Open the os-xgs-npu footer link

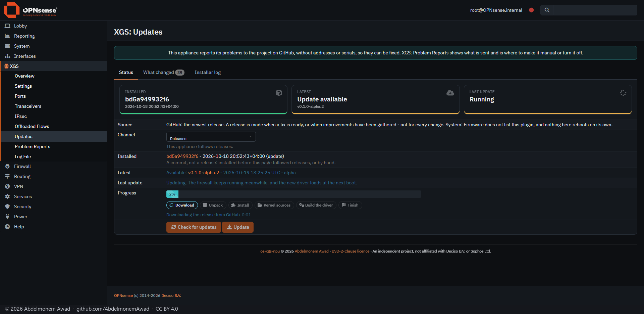click(270, 251)
